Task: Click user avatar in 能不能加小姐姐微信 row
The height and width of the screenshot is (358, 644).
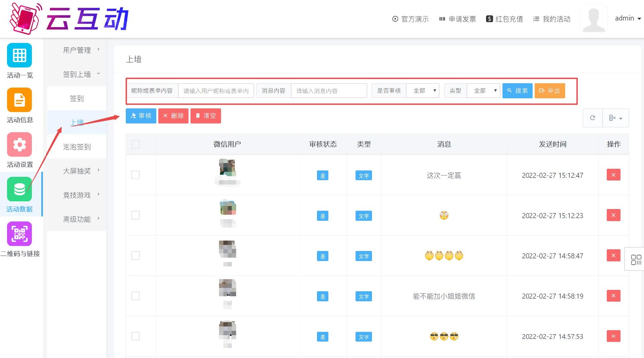Action: pyautogui.click(x=227, y=288)
